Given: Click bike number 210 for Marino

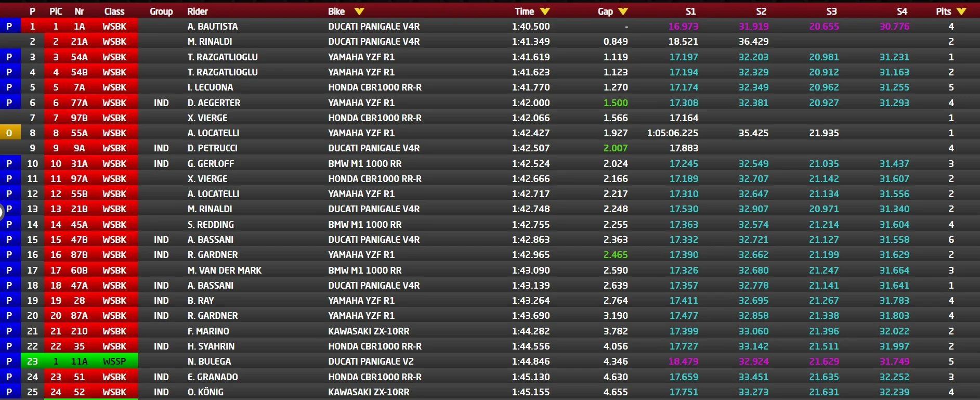Looking at the screenshot, I should (x=79, y=331).
